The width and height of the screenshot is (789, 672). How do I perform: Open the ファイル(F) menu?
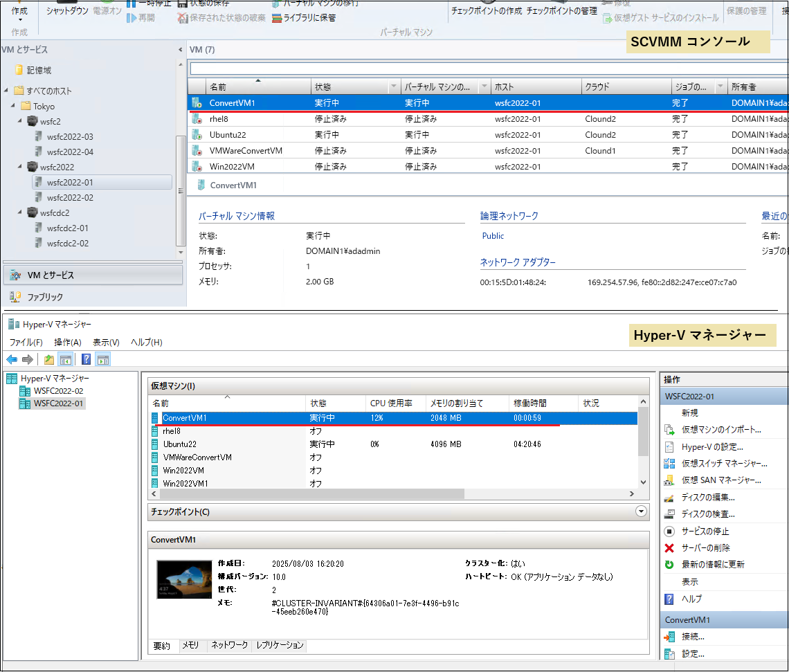tap(26, 343)
